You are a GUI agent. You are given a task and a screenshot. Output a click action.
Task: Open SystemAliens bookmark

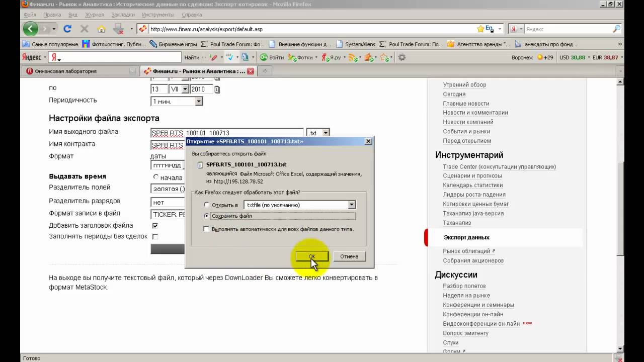[356, 44]
